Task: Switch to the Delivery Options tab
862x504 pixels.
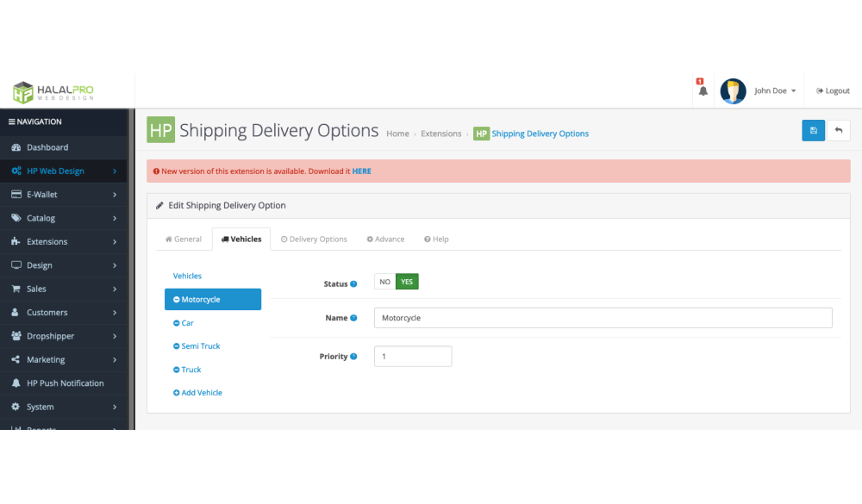Action: pyautogui.click(x=314, y=240)
